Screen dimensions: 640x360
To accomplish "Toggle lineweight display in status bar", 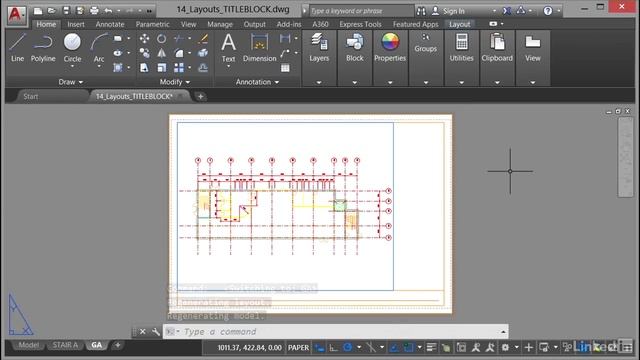I will click(x=431, y=348).
